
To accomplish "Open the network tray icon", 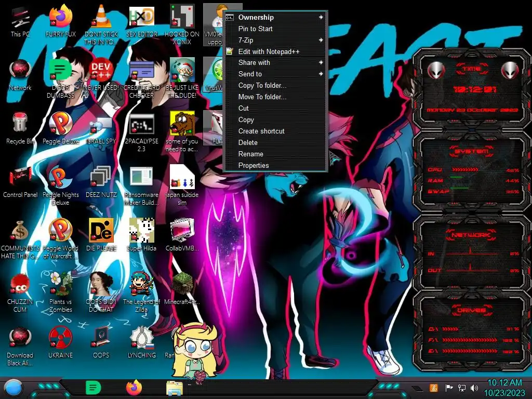I will point(462,388).
